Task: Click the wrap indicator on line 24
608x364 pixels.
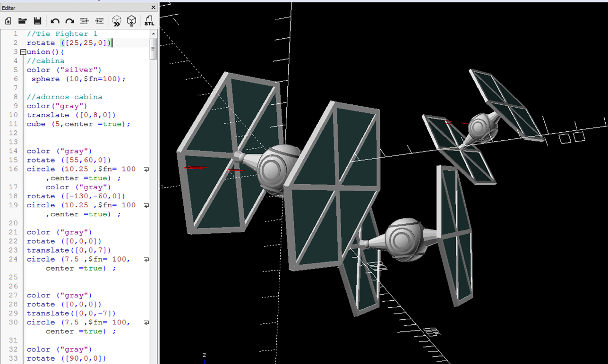Action: click(147, 259)
